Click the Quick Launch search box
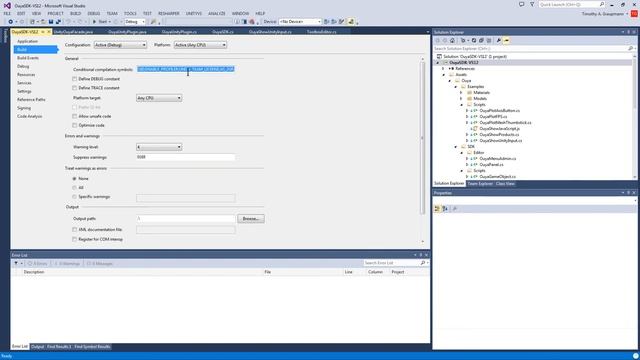Viewport: 640px width, 360px height. (x=571, y=4)
